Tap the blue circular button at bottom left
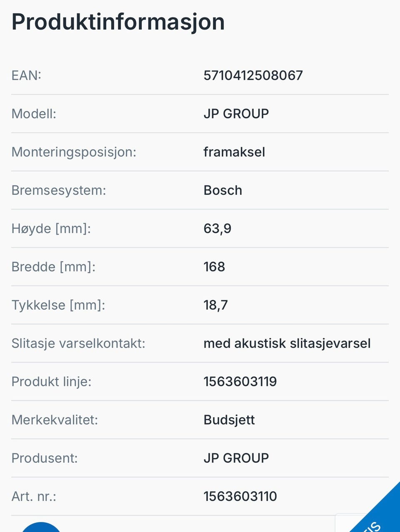The height and width of the screenshot is (532, 400). (x=41, y=527)
